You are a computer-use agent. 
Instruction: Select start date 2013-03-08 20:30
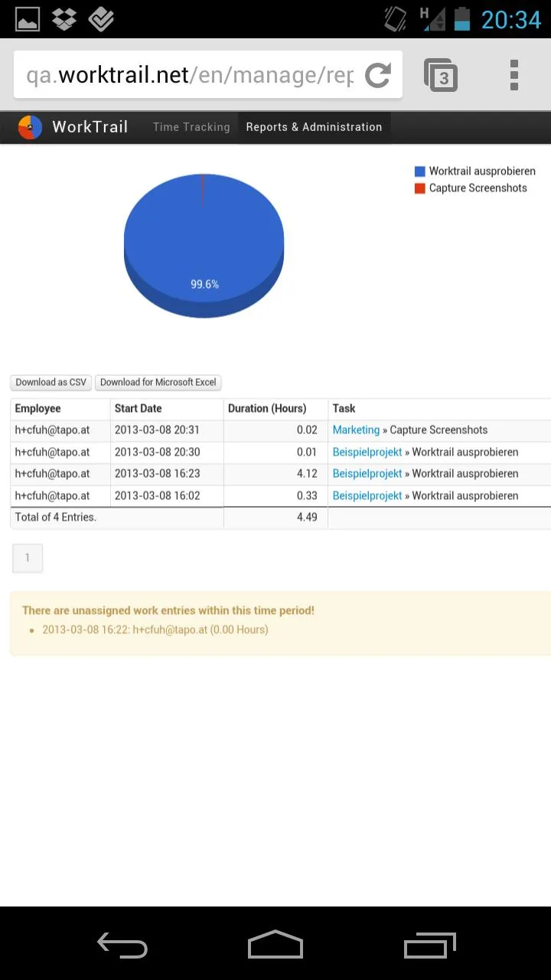coord(158,452)
